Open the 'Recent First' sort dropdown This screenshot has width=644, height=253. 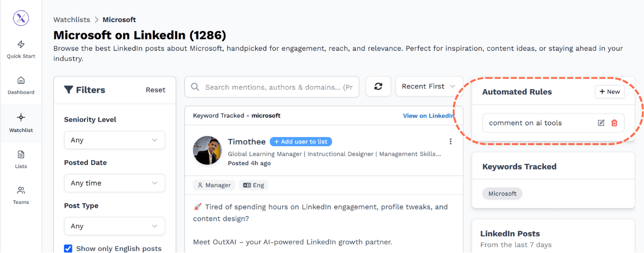[429, 87]
